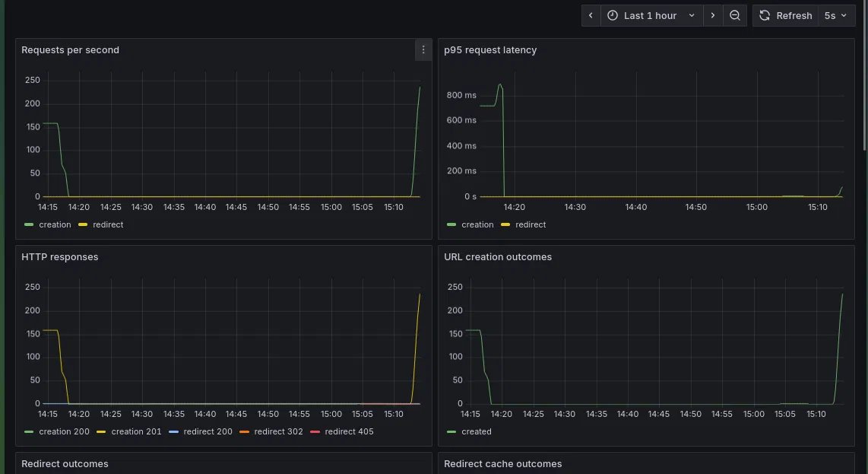
Task: Open the Requests per second panel menu
Action: click(x=423, y=50)
